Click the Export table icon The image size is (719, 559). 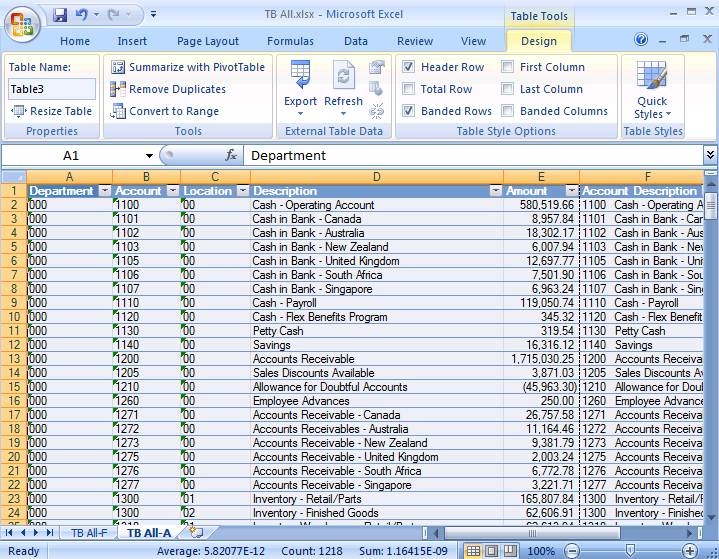click(x=300, y=75)
